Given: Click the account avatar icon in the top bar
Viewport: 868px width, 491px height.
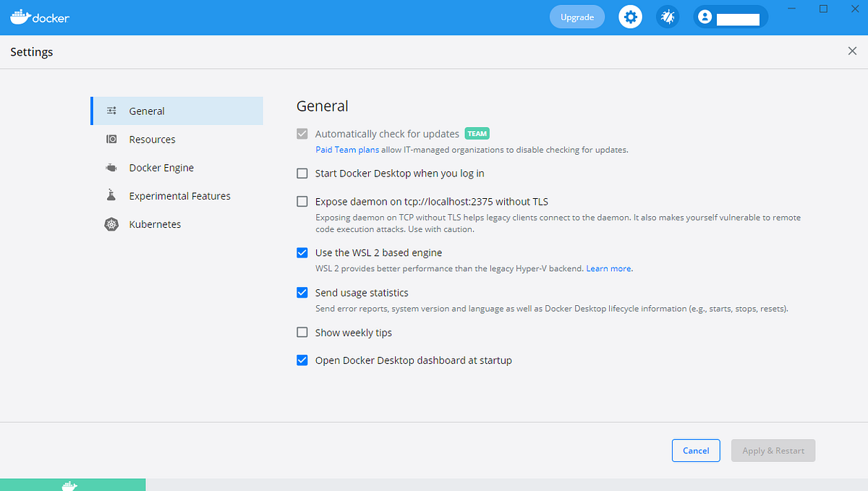Looking at the screenshot, I should [704, 16].
